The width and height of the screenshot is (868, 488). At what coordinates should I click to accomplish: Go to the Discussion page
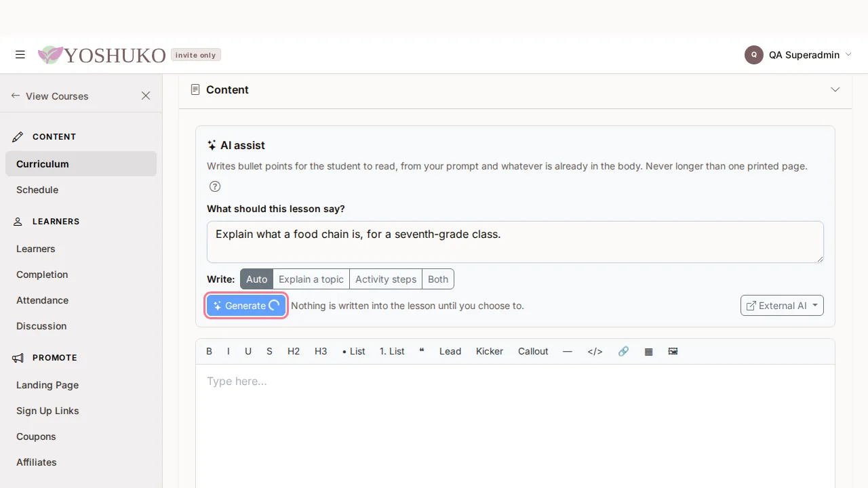(x=81, y=326)
